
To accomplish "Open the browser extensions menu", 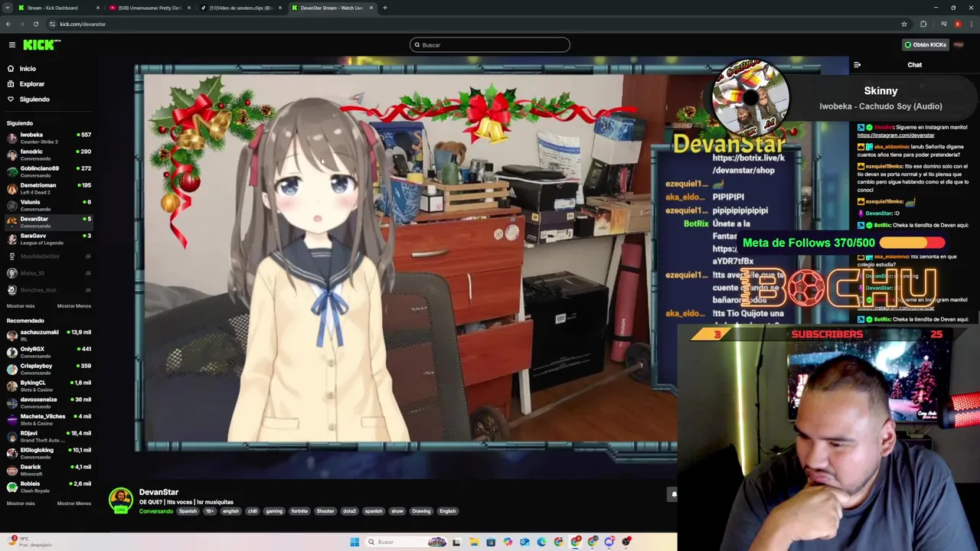I will 923,24.
